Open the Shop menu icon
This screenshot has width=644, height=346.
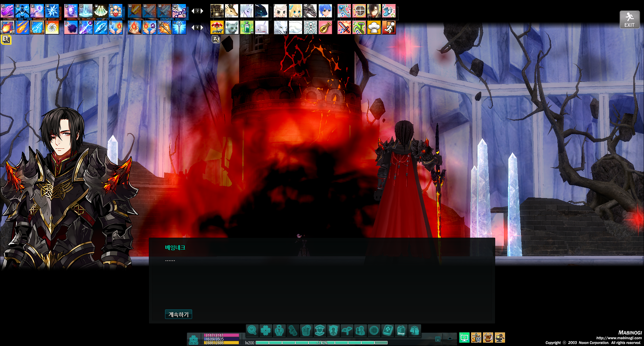(x=401, y=330)
